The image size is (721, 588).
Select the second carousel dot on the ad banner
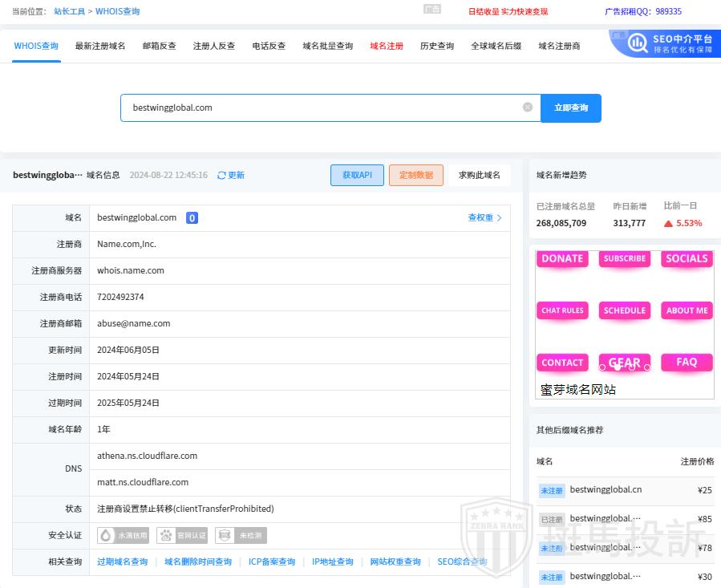(618, 367)
